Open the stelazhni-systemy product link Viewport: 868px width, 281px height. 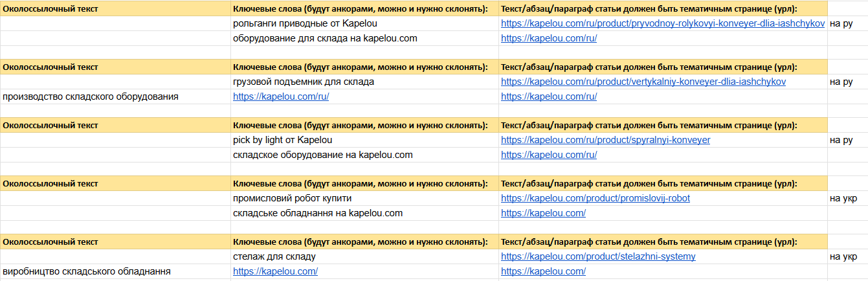point(598,256)
